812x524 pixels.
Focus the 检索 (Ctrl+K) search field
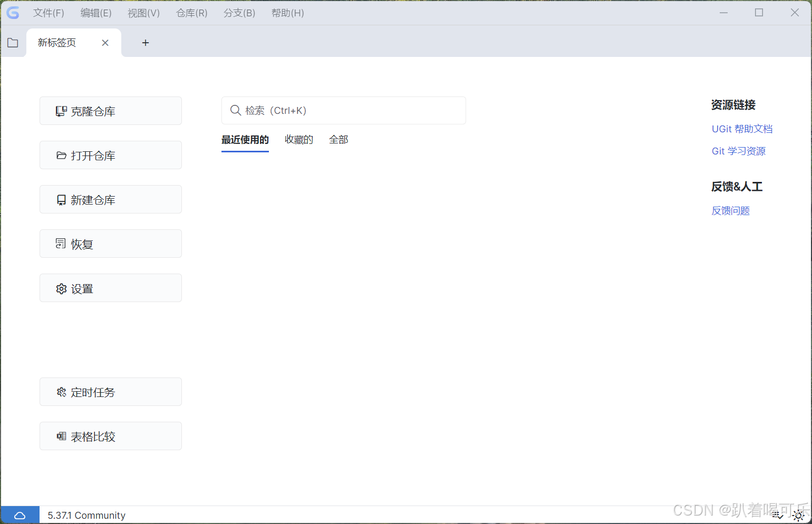click(x=344, y=110)
